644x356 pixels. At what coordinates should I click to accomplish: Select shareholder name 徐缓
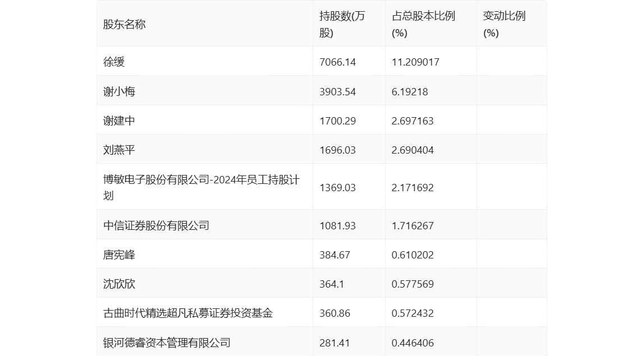[x=114, y=62]
